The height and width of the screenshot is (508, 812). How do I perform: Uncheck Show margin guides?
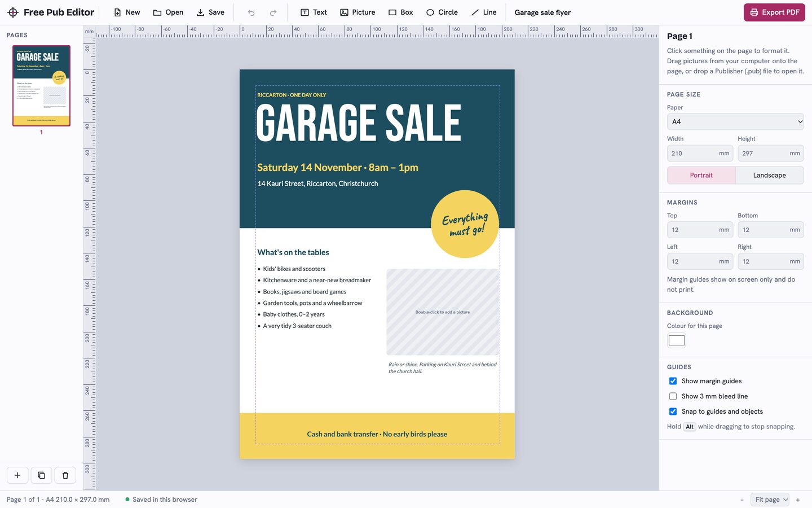click(673, 381)
